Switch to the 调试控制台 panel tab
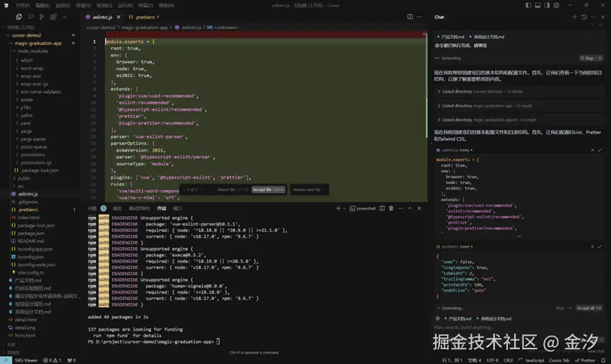 tap(139, 208)
